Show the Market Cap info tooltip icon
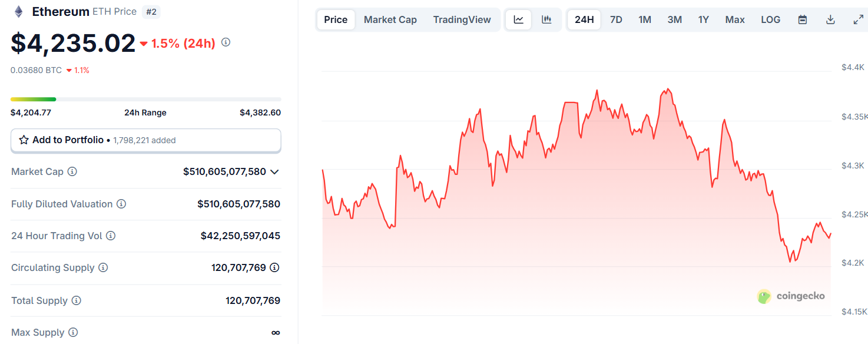The width and height of the screenshot is (868, 344). [72, 171]
